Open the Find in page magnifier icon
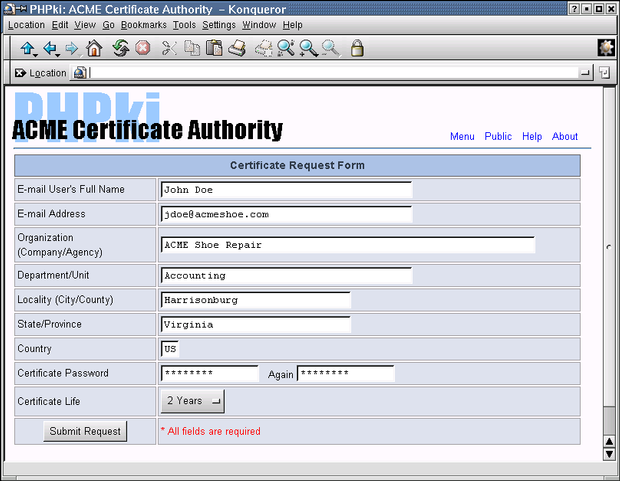This screenshot has width=620, height=481. (x=285, y=48)
